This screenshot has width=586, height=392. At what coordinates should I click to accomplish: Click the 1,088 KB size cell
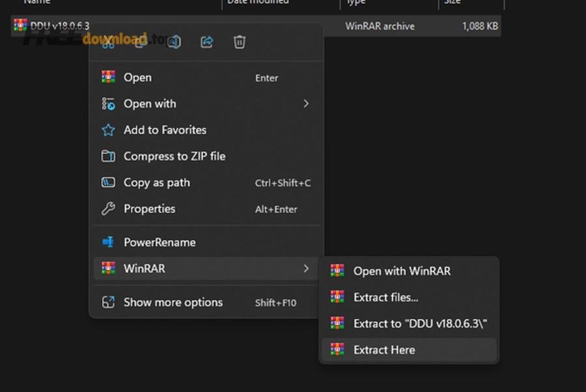pyautogui.click(x=480, y=26)
